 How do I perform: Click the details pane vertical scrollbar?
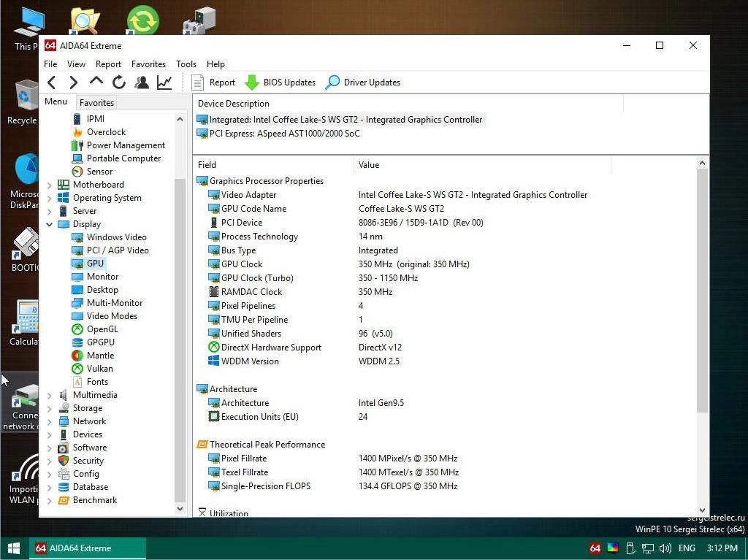tap(702, 291)
